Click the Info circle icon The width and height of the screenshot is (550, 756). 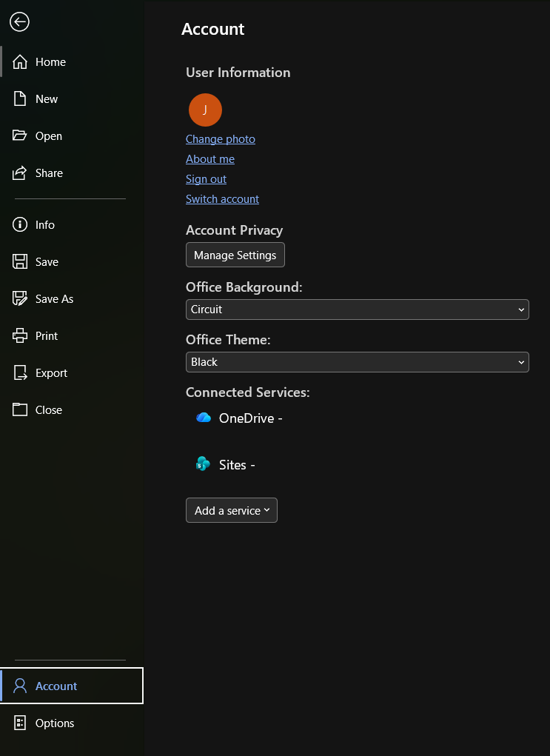tap(20, 224)
